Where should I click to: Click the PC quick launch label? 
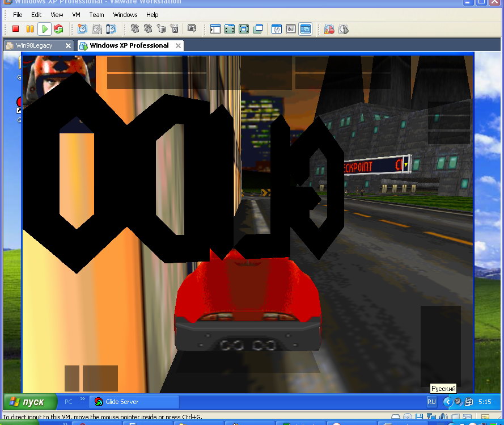(68, 402)
